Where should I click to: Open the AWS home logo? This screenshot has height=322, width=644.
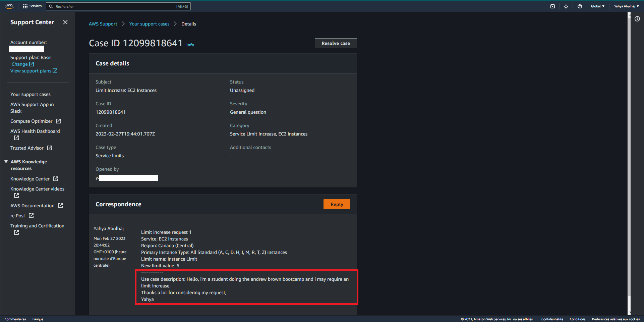9,6
